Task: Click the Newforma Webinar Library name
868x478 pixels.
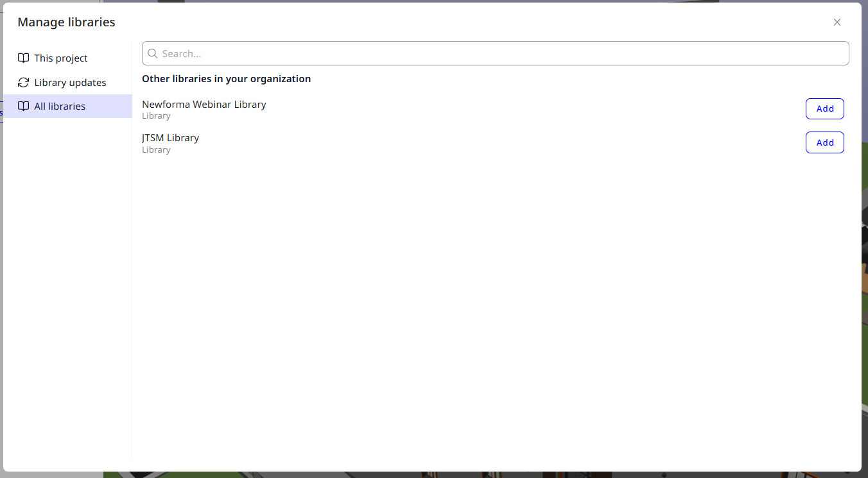Action: click(204, 104)
